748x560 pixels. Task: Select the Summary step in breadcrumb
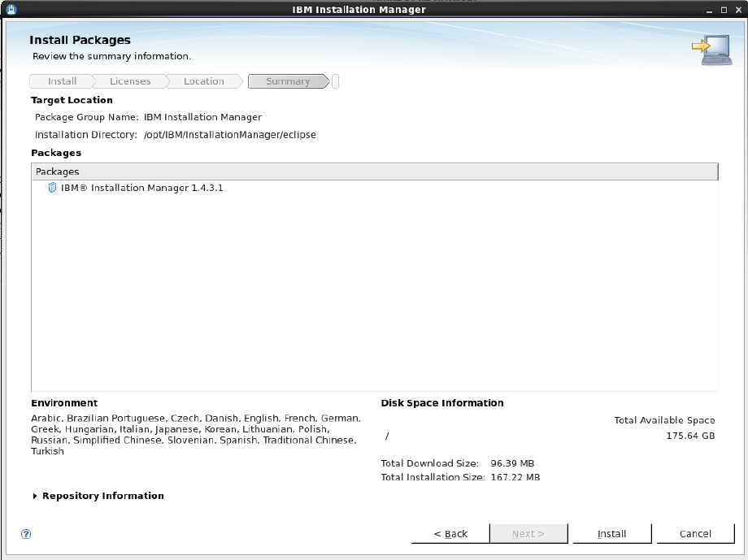(x=288, y=81)
